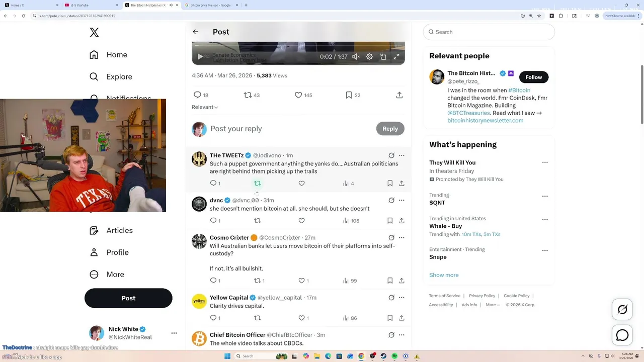Open Grok floating button
This screenshot has height=362, width=644.
coord(622,310)
